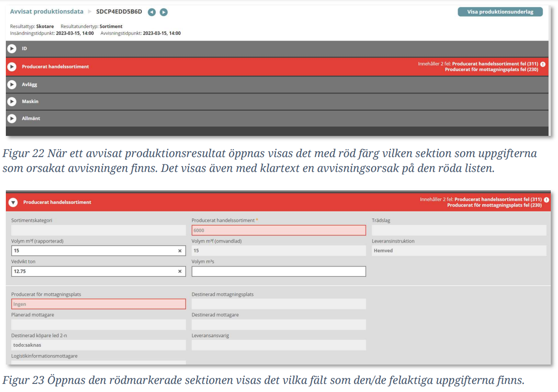
Task: Collapse the opened Producerat handelssortiment section
Action: coord(13,203)
